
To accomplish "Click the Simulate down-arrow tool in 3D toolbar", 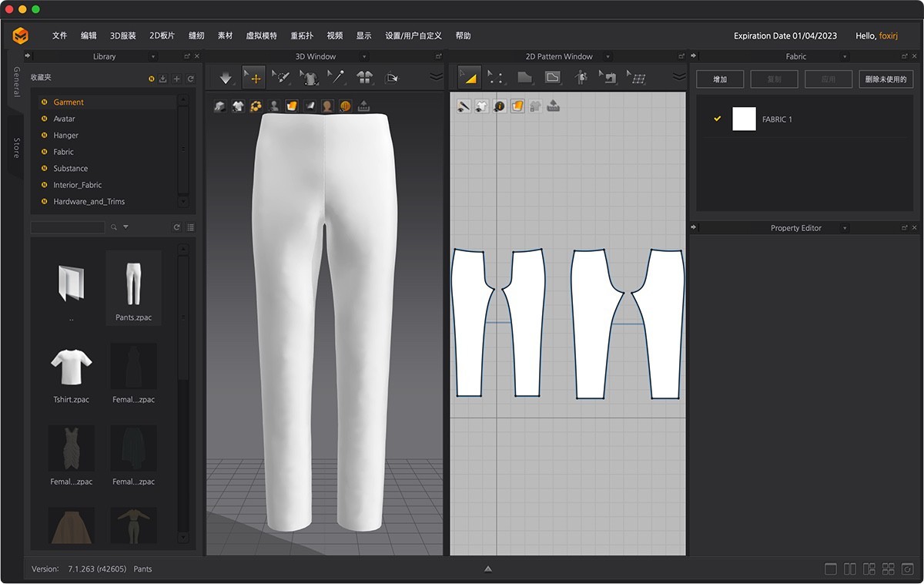I will (x=226, y=78).
